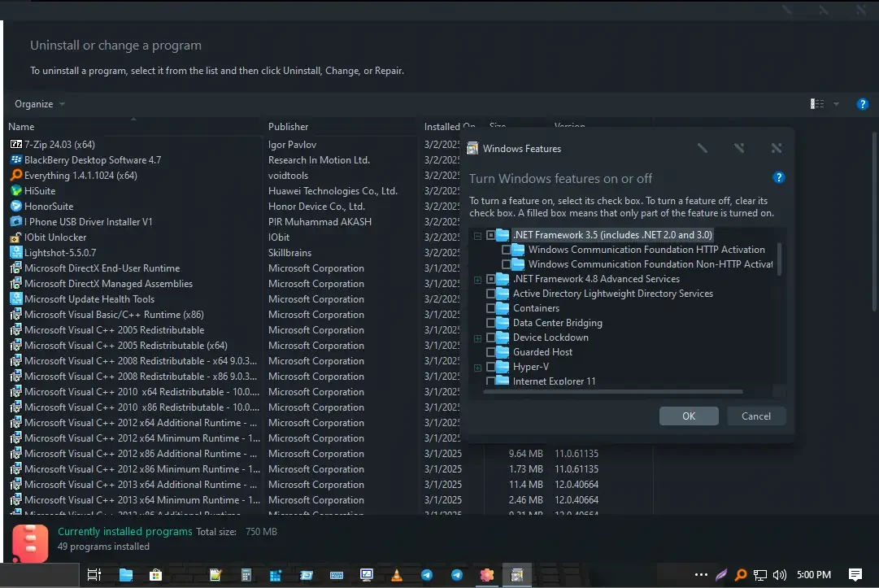Screen dimensions: 879x588
Task: Clear the .NET Framework 3.5 checkbox
Action: (x=491, y=234)
